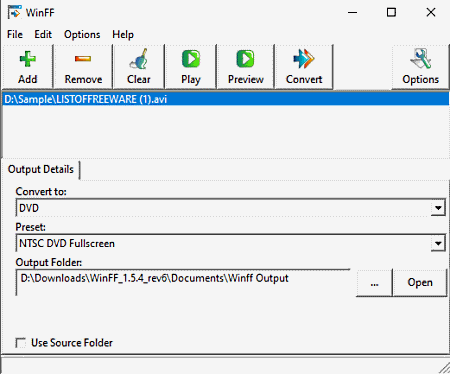Open the Edit menu
Viewport: 450px width, 374px height.
43,34
